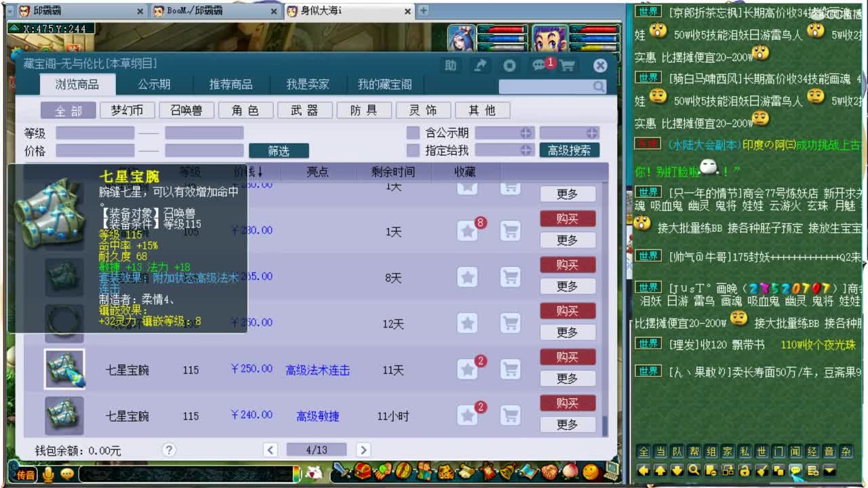This screenshot has height=488, width=868.
Task: Click the chat panel left arrow icon
Action: click(643, 470)
